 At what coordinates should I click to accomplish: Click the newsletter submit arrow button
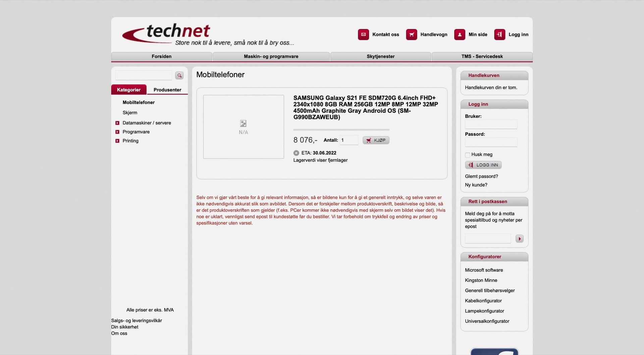[x=519, y=239]
